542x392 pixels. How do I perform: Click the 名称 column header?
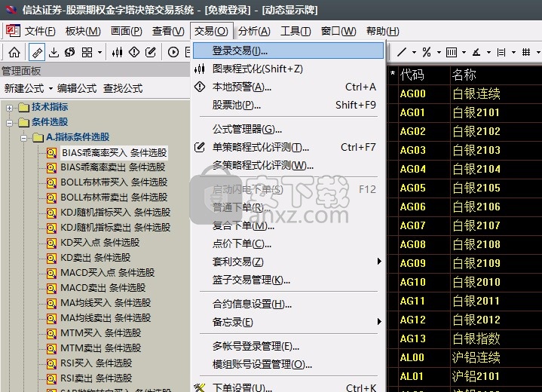tap(464, 75)
